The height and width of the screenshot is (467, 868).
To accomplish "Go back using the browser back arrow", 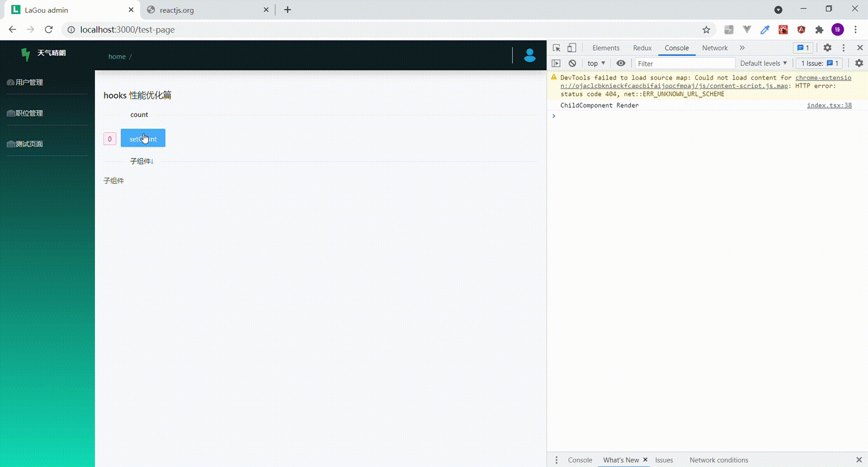I will tap(12, 29).
